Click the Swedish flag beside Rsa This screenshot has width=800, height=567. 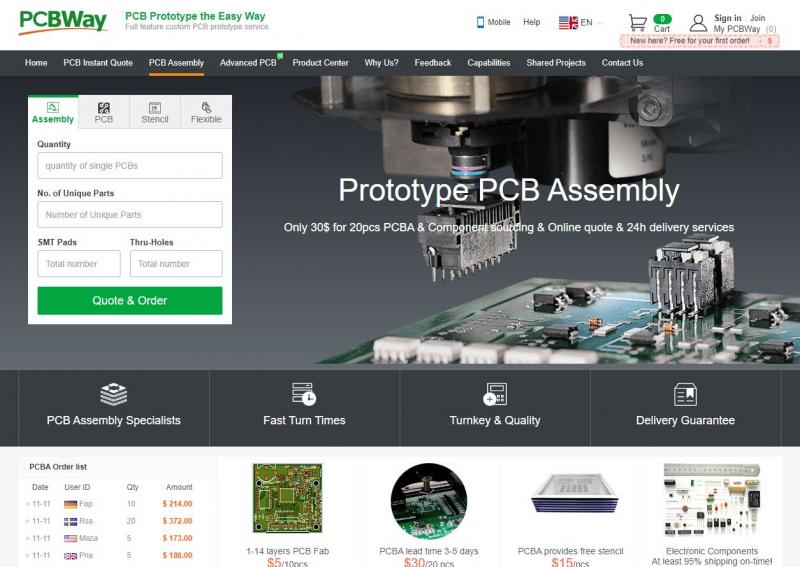[70, 522]
